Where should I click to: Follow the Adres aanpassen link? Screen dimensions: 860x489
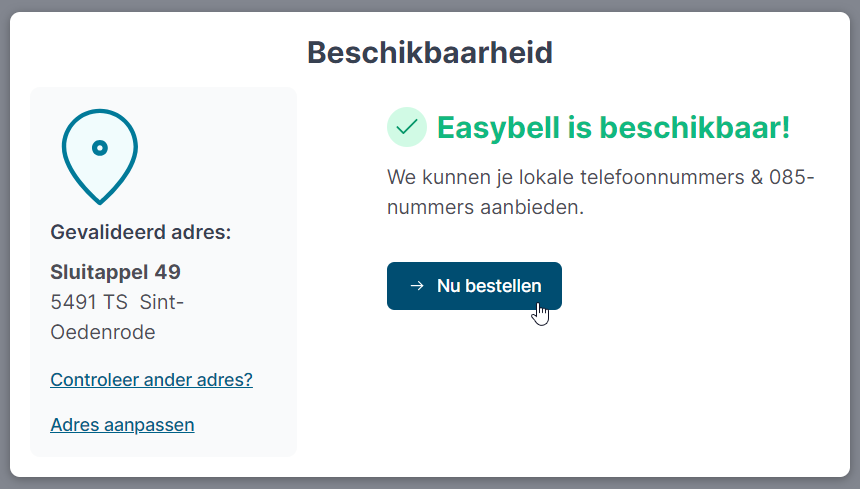click(x=122, y=425)
